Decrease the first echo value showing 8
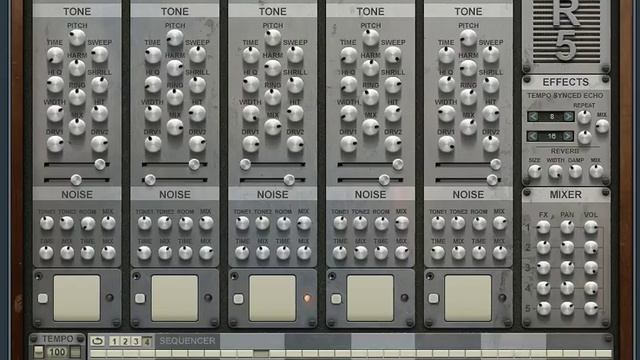This screenshot has width=640, height=360. click(x=533, y=116)
